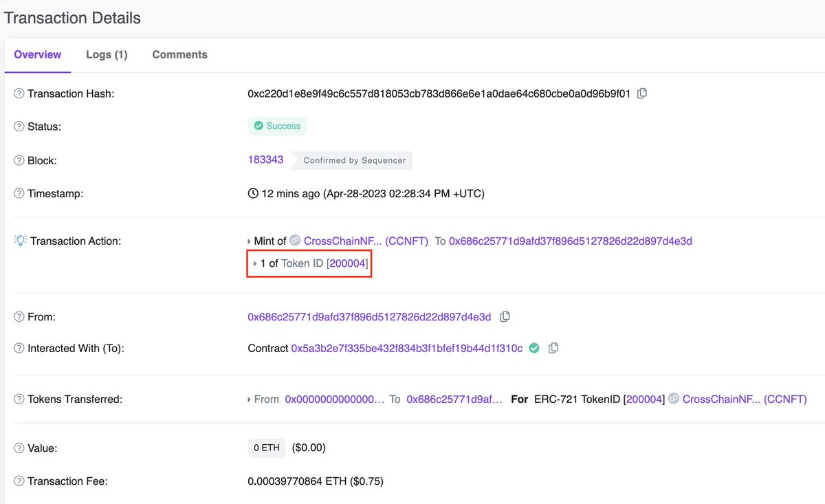Screen dimensions: 825x504
Task: Open the Comments tab
Action: 179,54
